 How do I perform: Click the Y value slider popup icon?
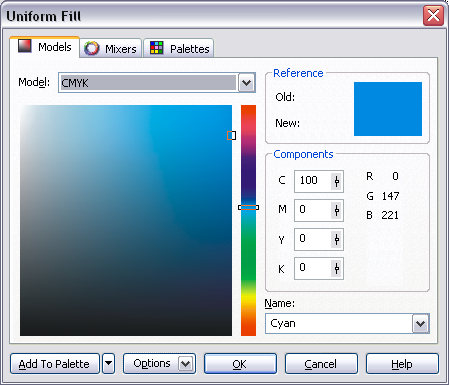point(337,240)
